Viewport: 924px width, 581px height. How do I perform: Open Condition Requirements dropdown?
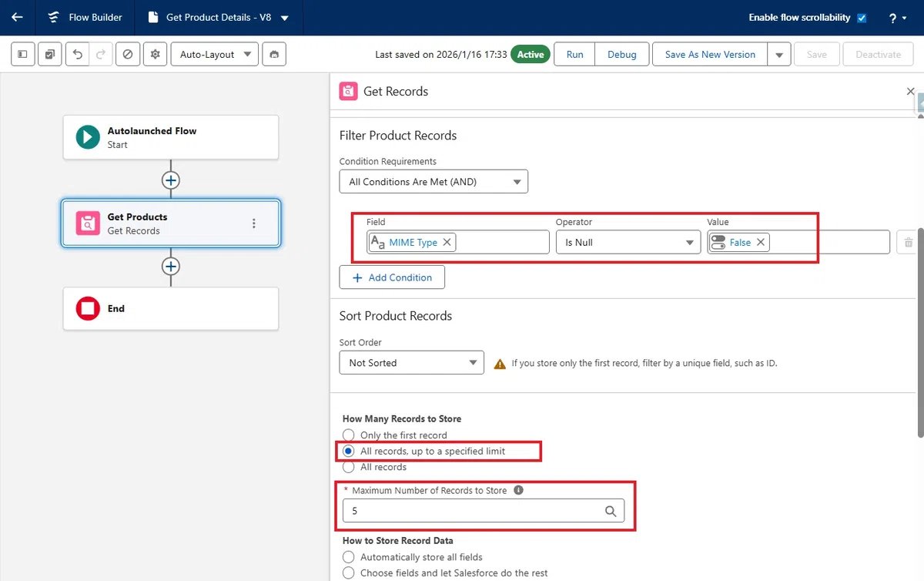pyautogui.click(x=434, y=182)
